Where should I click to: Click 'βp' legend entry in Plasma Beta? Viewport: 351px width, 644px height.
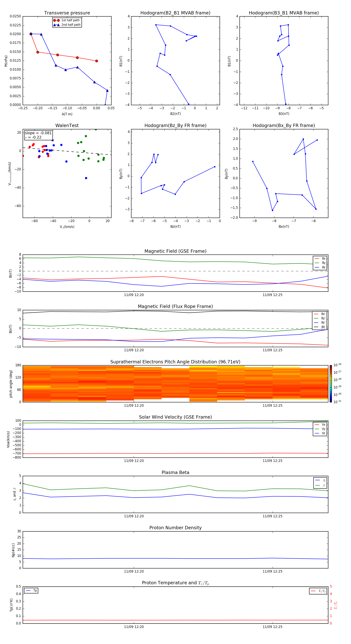[x=320, y=480]
